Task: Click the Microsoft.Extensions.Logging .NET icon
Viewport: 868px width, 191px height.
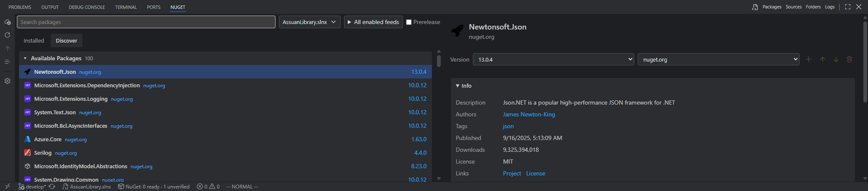Action: coord(27,99)
